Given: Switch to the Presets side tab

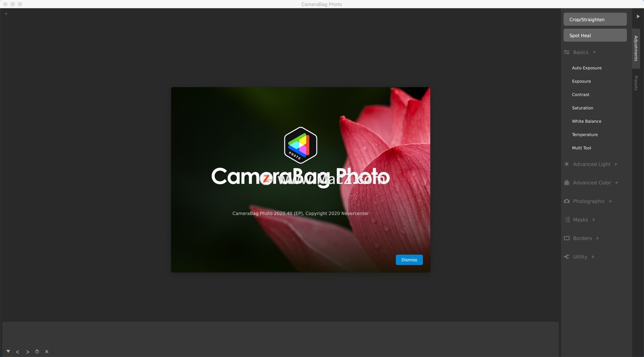Looking at the screenshot, I should (636, 83).
